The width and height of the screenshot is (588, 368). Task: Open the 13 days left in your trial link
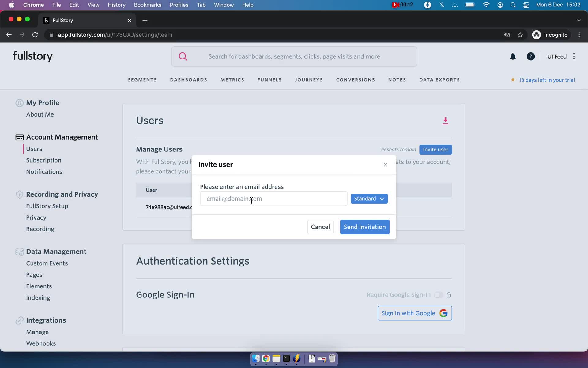[x=547, y=80]
